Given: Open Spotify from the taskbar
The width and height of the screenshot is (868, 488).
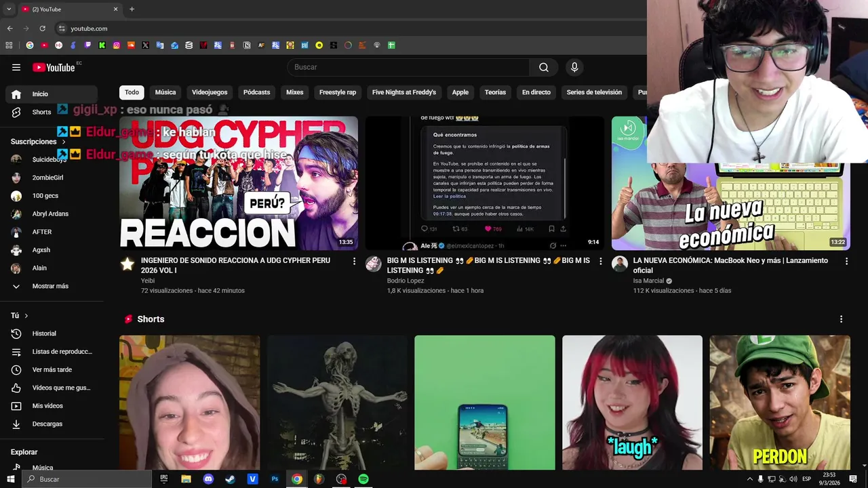Looking at the screenshot, I should (363, 479).
